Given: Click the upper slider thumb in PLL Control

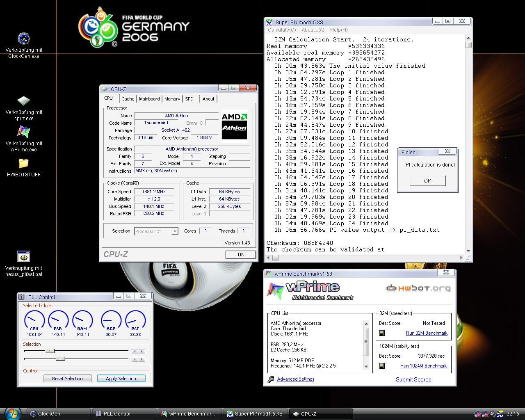Looking at the screenshot, I should (50, 351).
